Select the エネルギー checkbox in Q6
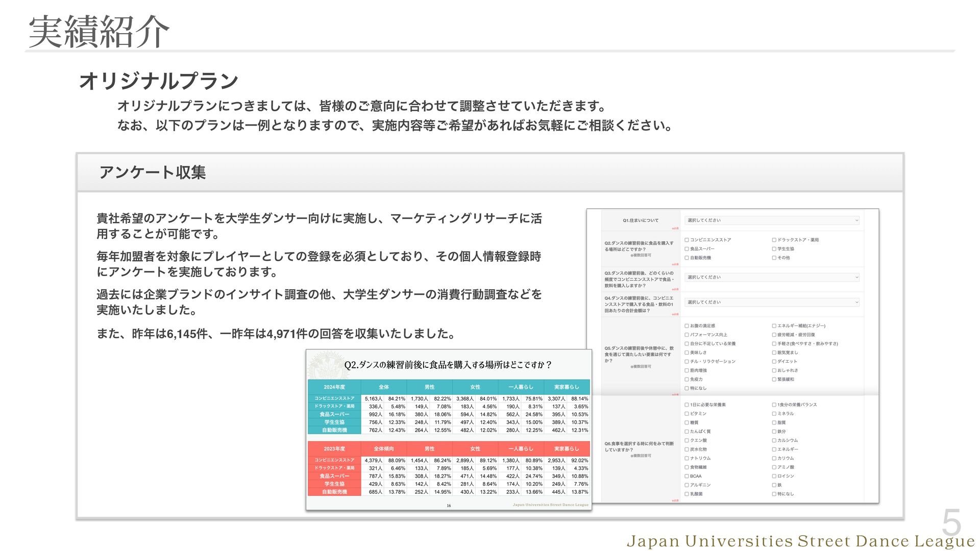 (x=774, y=449)
